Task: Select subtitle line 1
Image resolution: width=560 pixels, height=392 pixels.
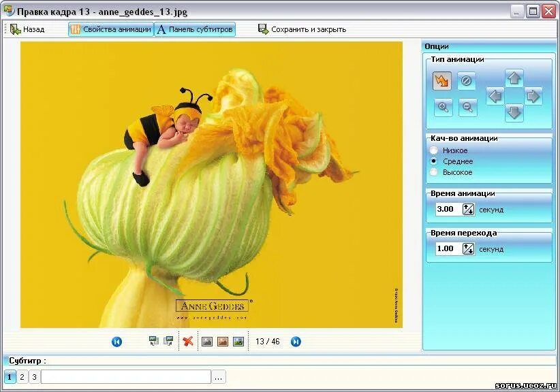Action: (10, 377)
